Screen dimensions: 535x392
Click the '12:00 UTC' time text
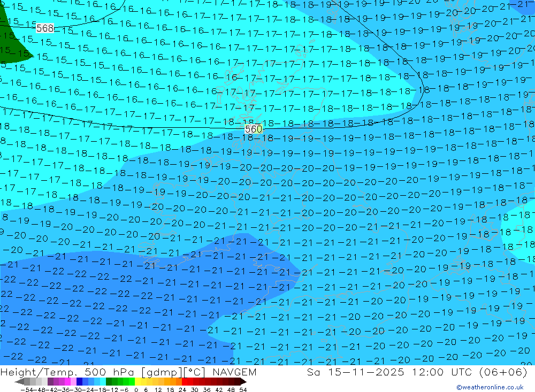(442, 372)
